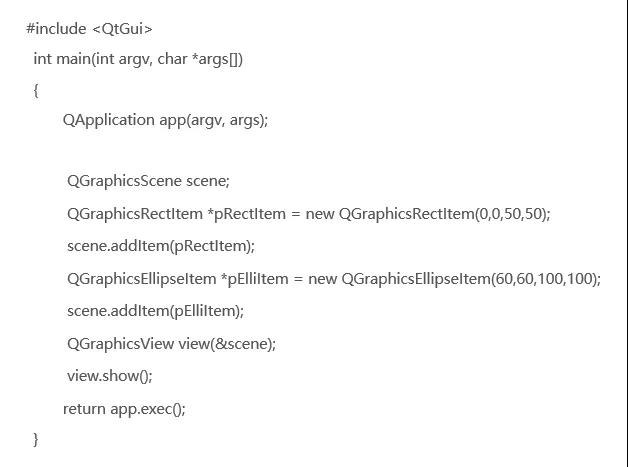Screen dimensions: 628x467
Task: Click the scene.addItem(pRectItem) line
Action: coord(161,246)
